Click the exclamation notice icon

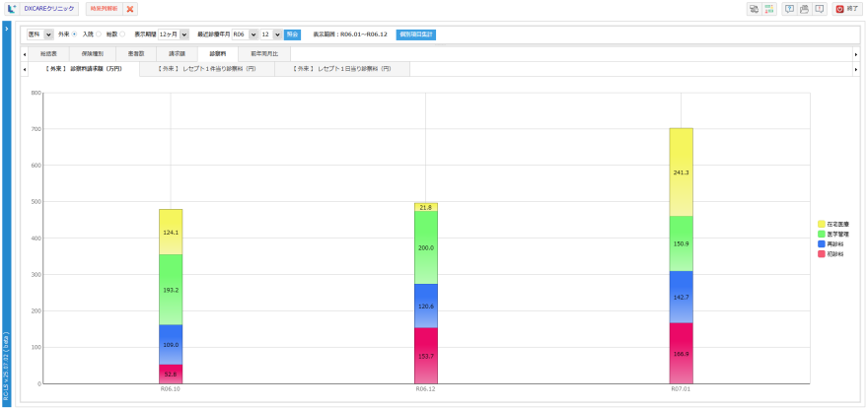click(x=819, y=9)
